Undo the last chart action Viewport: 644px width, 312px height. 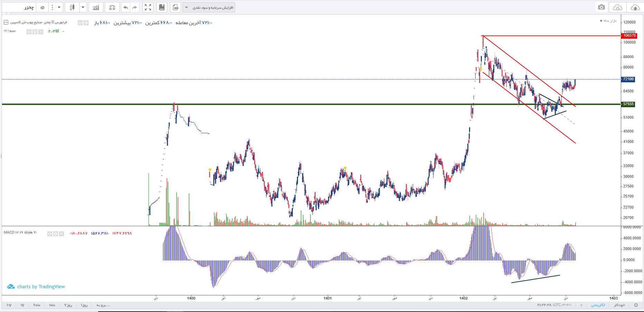pyautogui.click(x=126, y=7)
